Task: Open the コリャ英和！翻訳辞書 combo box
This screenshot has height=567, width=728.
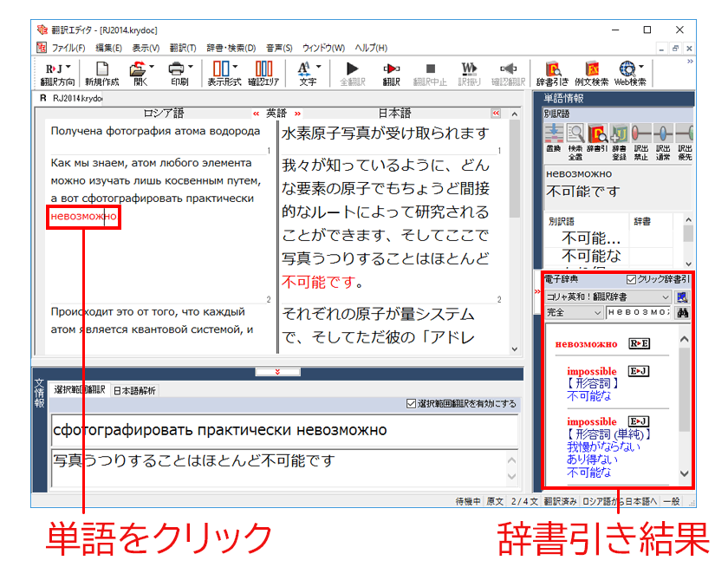Action: 608,297
